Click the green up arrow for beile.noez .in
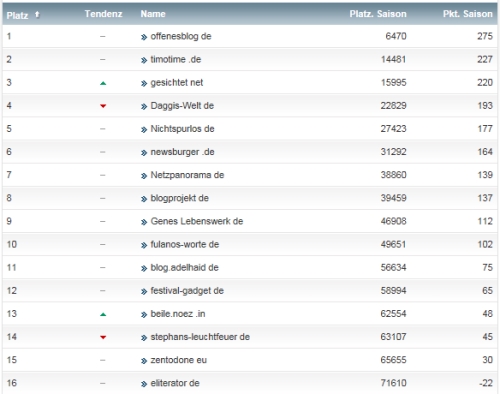 103,314
